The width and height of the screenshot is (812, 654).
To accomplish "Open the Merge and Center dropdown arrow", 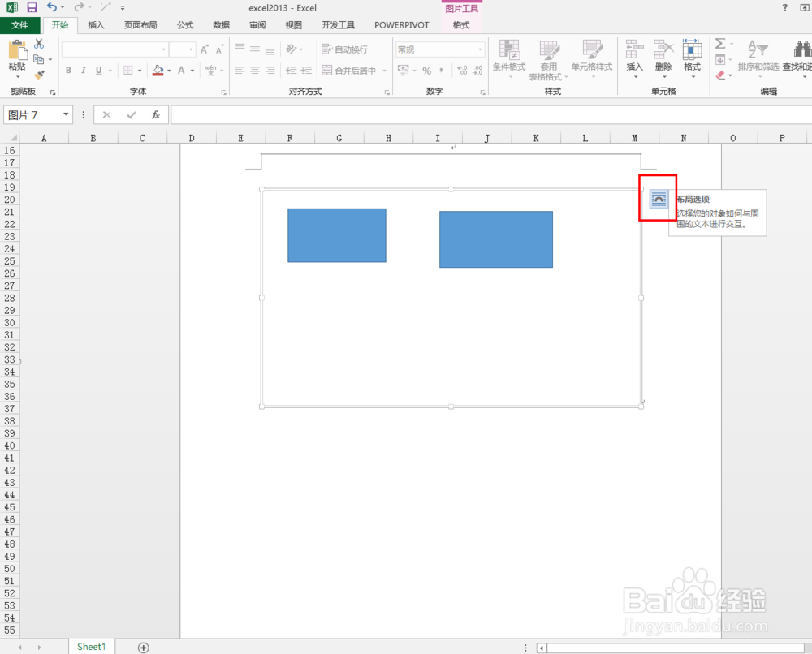I will (382, 71).
